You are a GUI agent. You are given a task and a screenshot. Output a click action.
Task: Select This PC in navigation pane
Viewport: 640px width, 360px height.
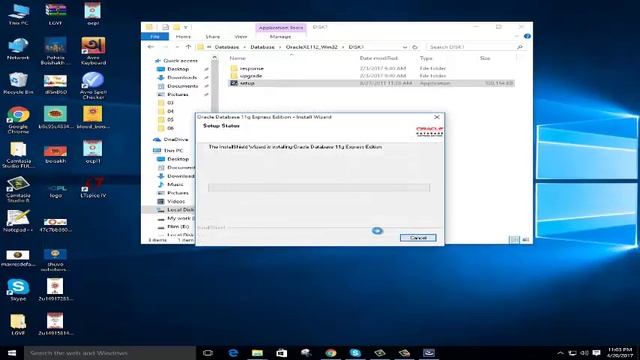pos(173,150)
